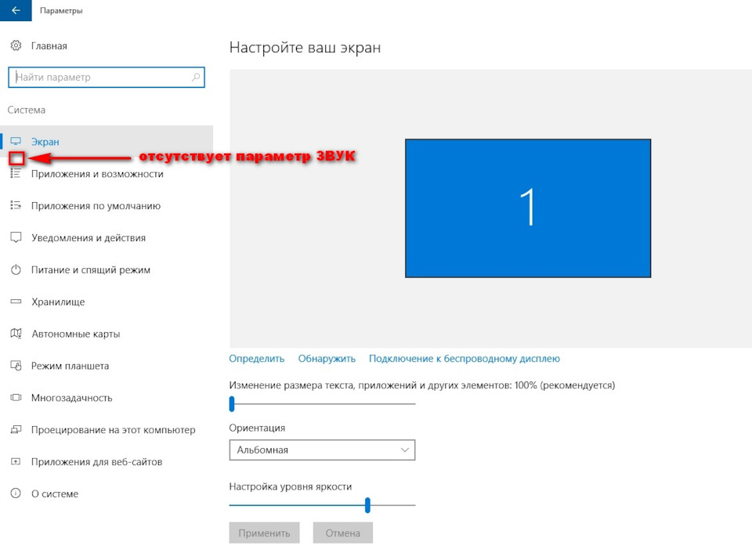Click the Режим планшета icon
Image resolution: width=752 pixels, height=560 pixels.
coord(16,366)
